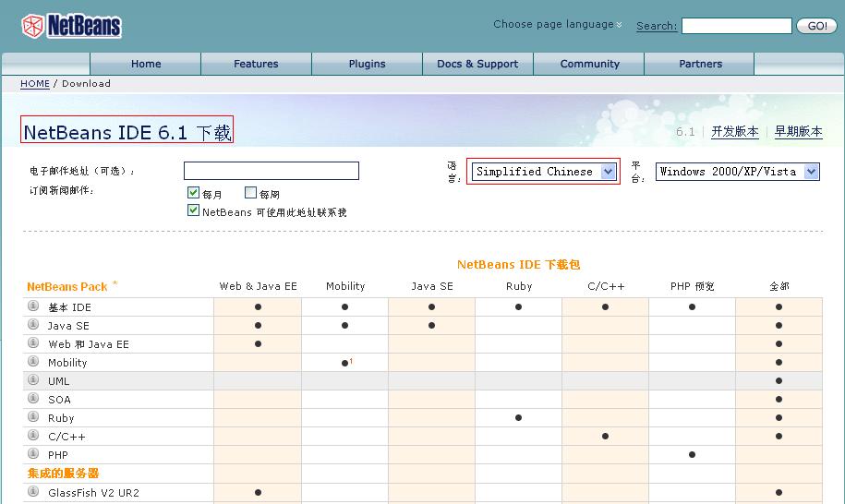845x504 pixels.
Task: Focus the 电子邮件地址 email input field
Action: coord(272,171)
